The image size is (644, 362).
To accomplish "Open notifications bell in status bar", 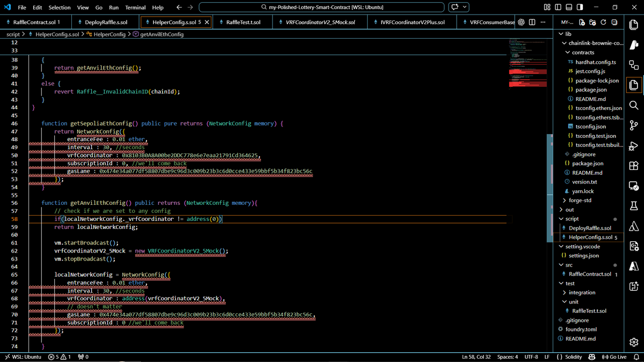I will click(636, 357).
